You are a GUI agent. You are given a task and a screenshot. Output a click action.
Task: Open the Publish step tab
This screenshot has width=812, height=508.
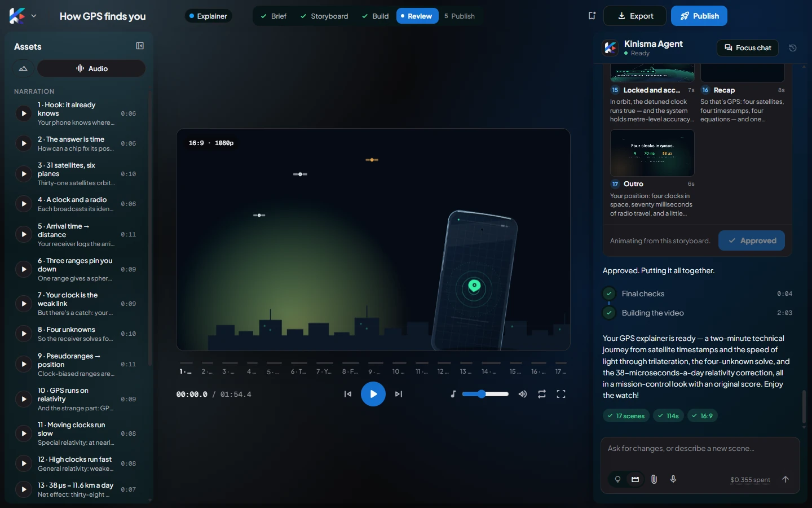460,16
